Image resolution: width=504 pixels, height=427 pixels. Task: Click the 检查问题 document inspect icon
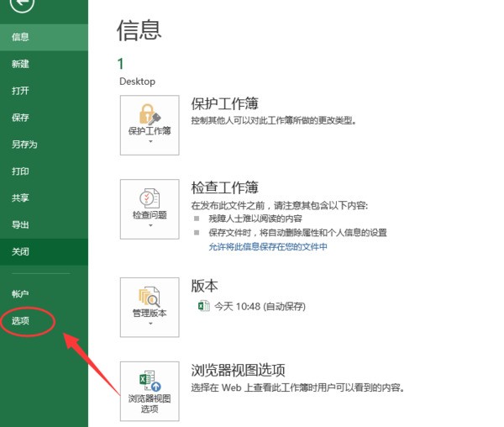(x=150, y=198)
